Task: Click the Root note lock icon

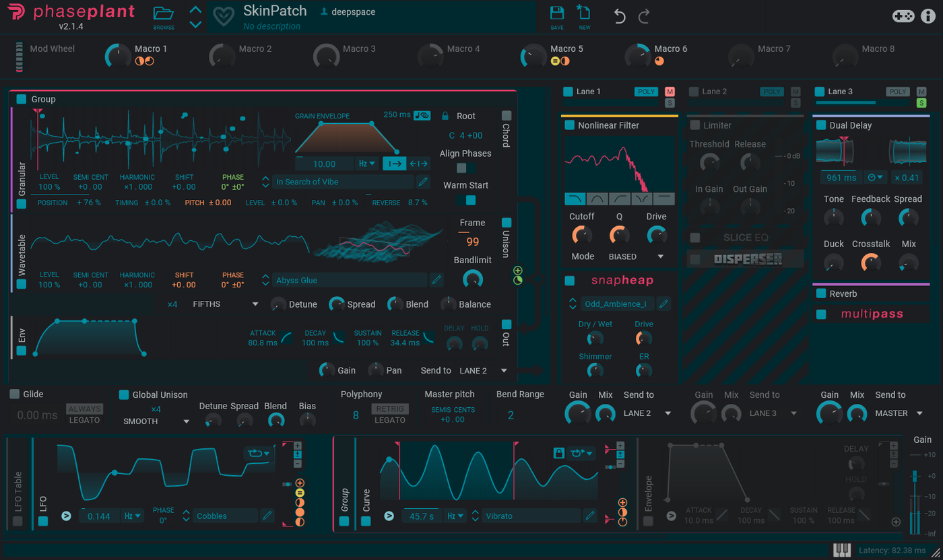Action: pos(445,116)
